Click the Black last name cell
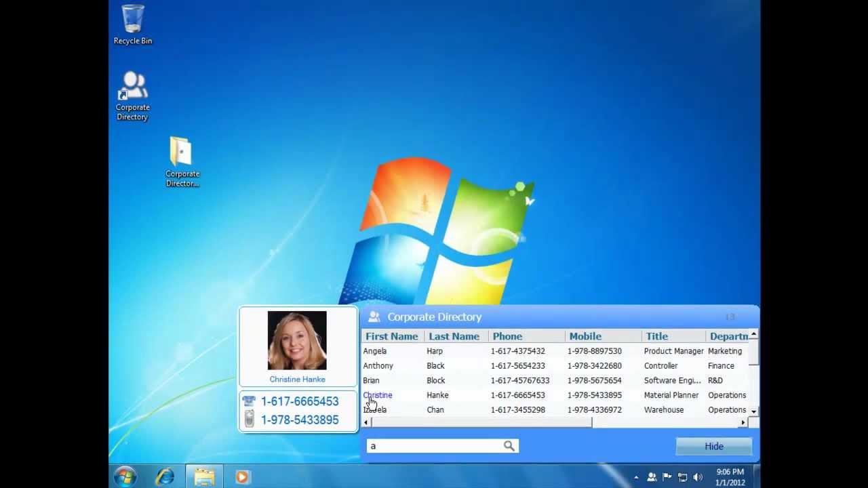Viewport: 868px width, 488px height. pyautogui.click(x=435, y=366)
